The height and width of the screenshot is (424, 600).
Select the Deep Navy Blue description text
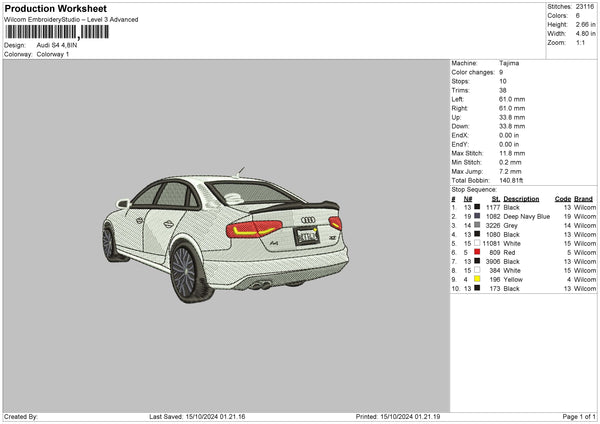(527, 217)
